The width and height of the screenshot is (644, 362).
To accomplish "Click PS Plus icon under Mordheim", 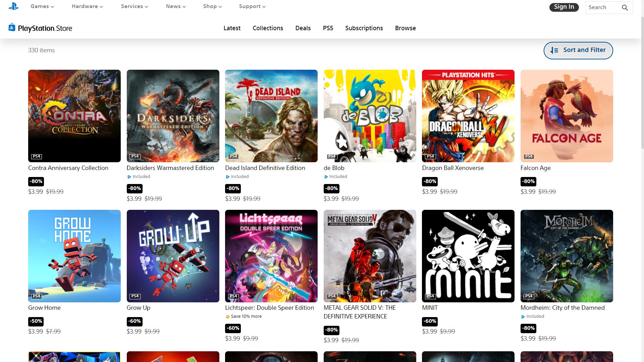I will [x=523, y=317].
